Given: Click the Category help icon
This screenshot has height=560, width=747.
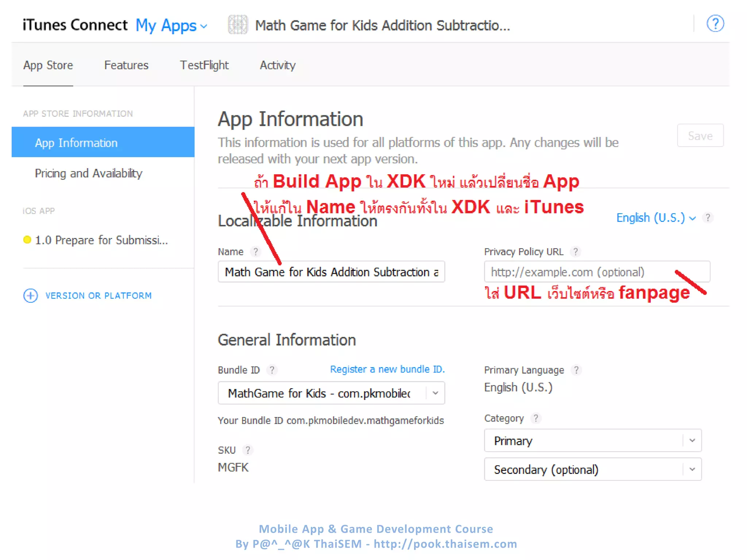Looking at the screenshot, I should tap(536, 418).
